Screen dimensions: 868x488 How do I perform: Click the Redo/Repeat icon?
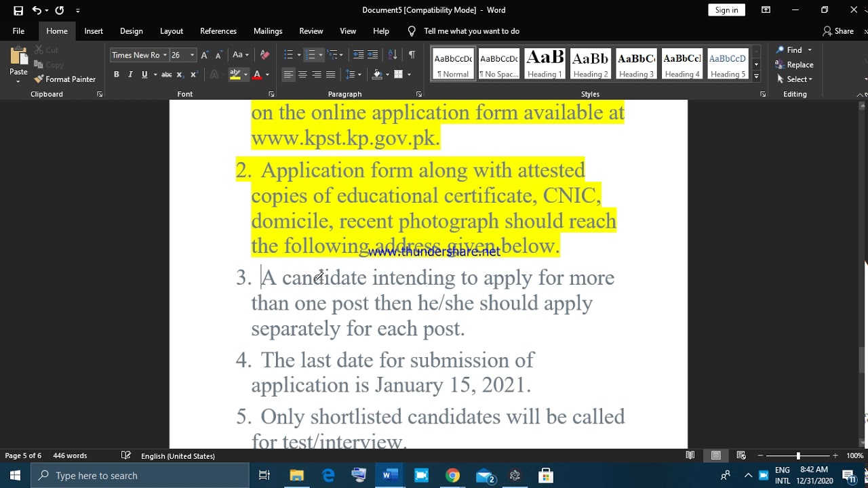(60, 10)
